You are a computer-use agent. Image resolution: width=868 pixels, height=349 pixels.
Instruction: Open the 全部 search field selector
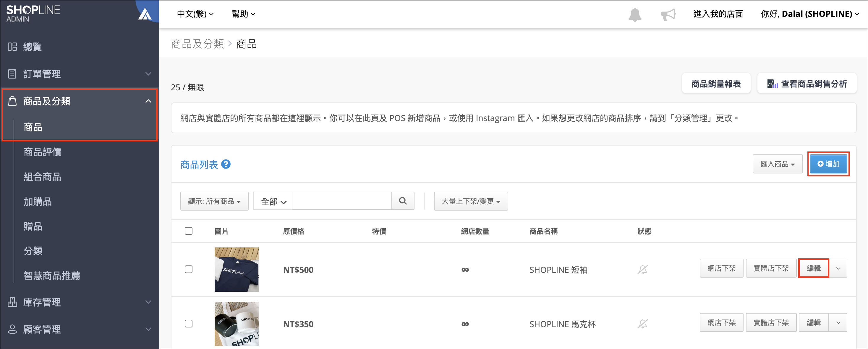(273, 201)
